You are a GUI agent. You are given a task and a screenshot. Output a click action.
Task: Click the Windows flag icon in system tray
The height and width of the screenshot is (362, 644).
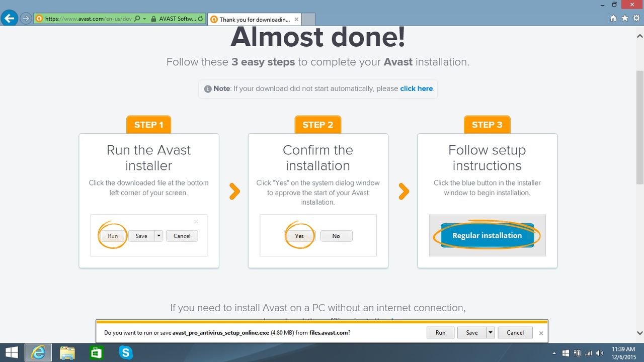pyautogui.click(x=566, y=353)
